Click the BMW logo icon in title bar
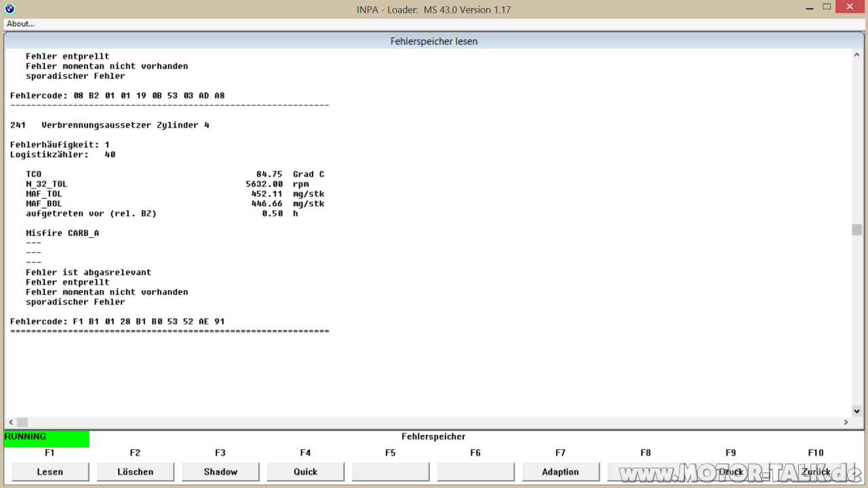This screenshot has height=488, width=868. [x=9, y=9]
